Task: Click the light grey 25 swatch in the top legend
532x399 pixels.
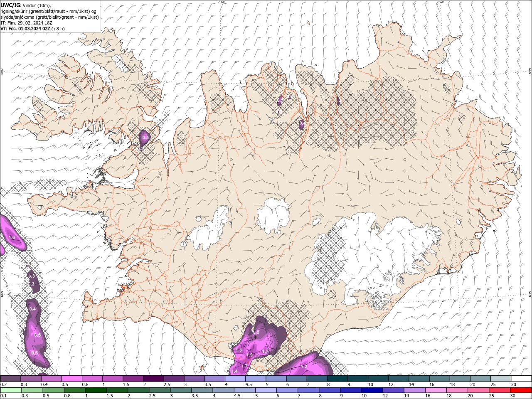Action: [500, 379]
